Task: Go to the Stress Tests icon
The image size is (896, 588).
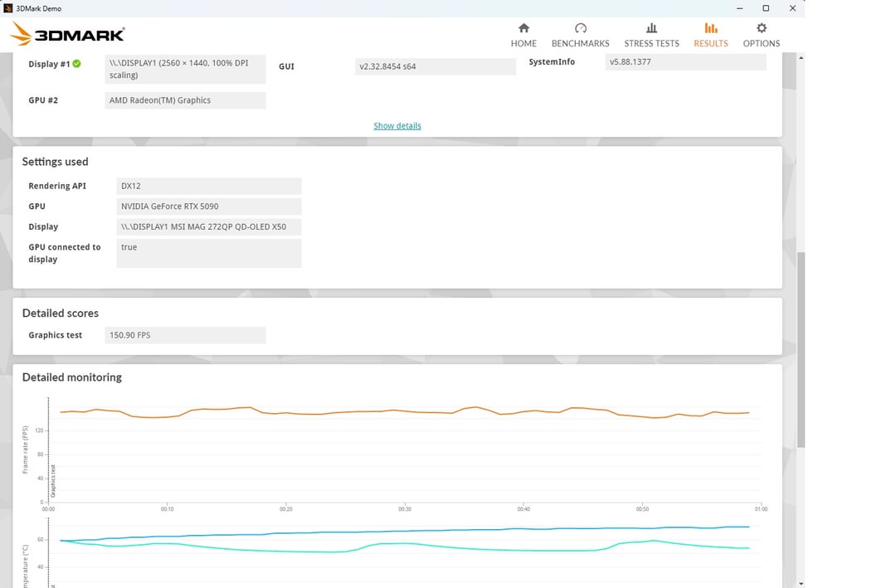Action: pyautogui.click(x=651, y=28)
